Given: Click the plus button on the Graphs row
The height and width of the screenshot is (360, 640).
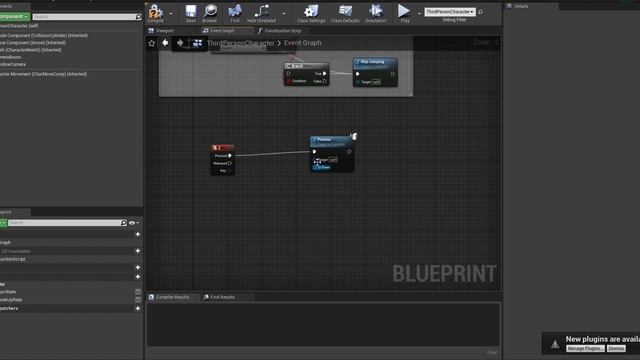Looking at the screenshot, I should tap(138, 234).
